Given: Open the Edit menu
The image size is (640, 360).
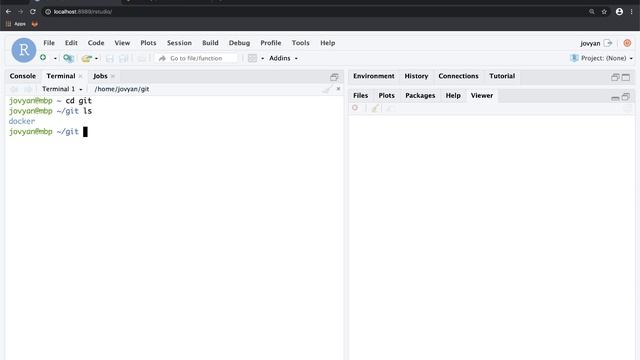Looking at the screenshot, I should pyautogui.click(x=71, y=43).
